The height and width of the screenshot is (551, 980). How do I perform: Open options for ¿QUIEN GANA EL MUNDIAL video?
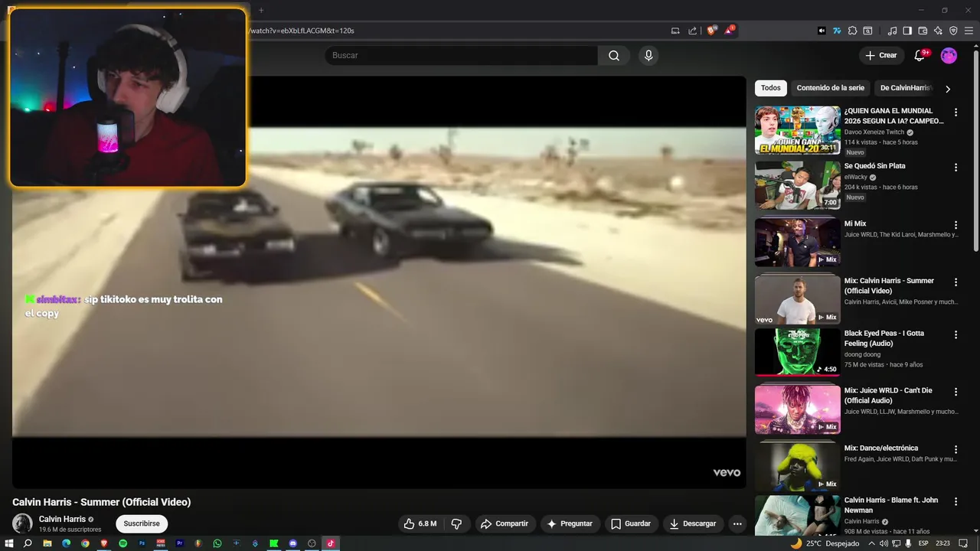tap(955, 112)
